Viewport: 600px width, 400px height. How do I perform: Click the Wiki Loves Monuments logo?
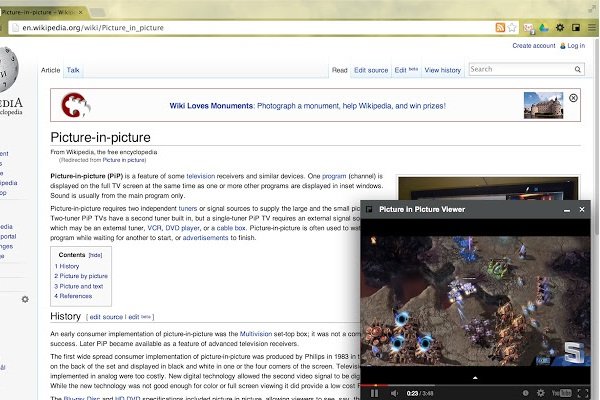[75, 105]
